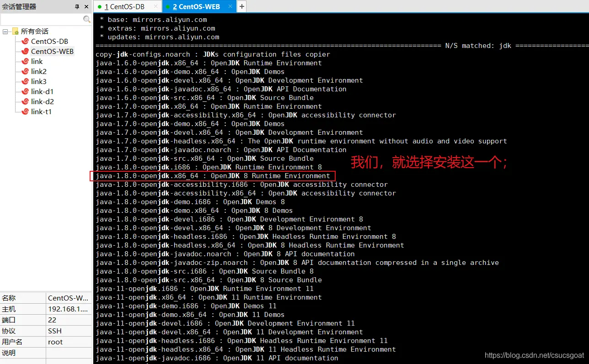589x364 pixels.
Task: Close the 会话管理器 session manager panel
Action: pos(86,7)
